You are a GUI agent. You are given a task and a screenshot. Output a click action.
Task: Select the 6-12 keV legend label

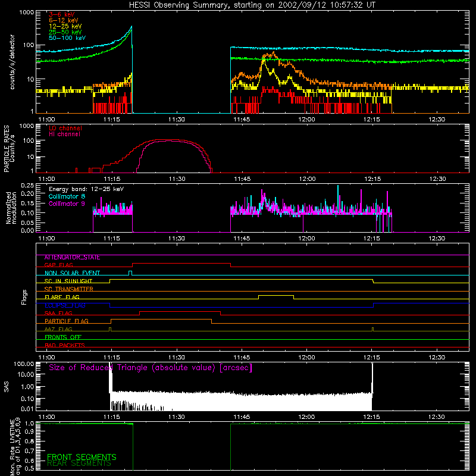[x=64, y=20]
